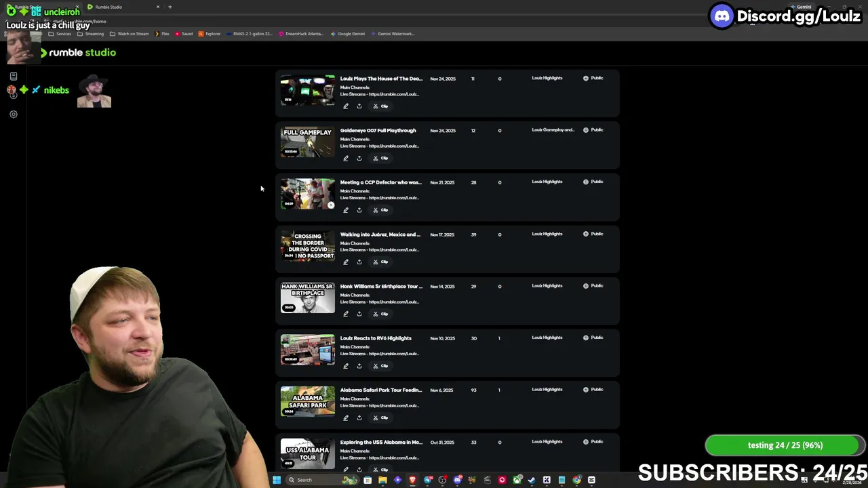Close the second Rumble Studio browser tab

point(158,7)
